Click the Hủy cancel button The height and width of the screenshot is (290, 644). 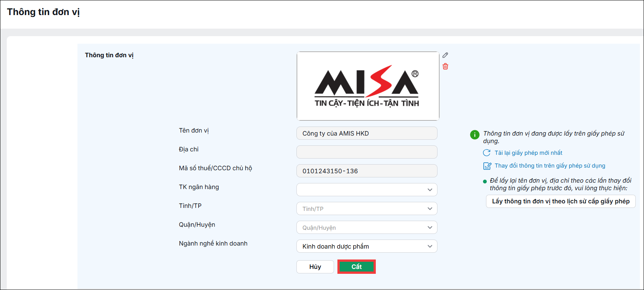tap(315, 267)
